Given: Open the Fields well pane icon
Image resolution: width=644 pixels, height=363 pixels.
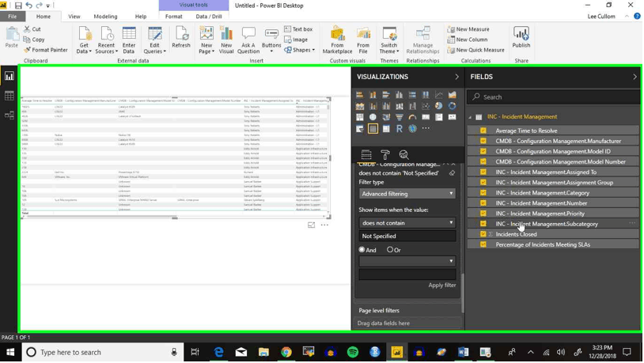Looking at the screenshot, I should pyautogui.click(x=366, y=155).
